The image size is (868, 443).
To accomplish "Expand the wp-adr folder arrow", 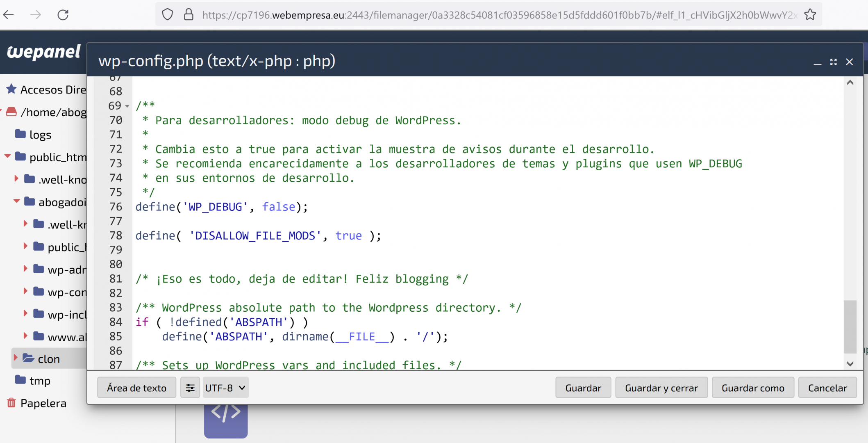I will click(25, 269).
